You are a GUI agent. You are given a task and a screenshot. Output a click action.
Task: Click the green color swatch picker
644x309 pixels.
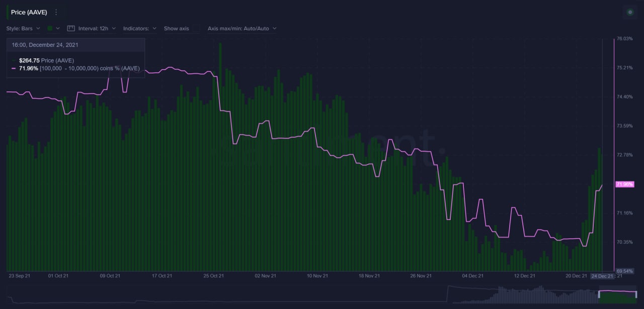[54, 29]
